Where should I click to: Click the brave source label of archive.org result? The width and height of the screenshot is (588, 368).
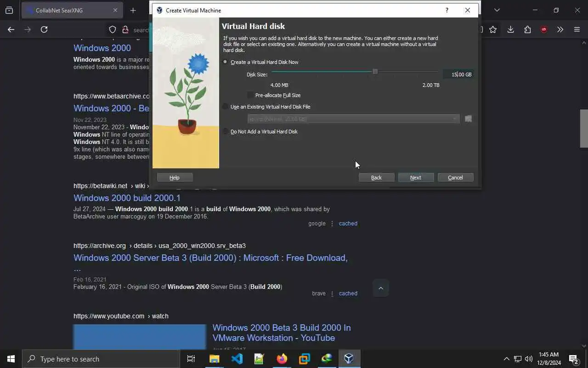[x=319, y=293]
